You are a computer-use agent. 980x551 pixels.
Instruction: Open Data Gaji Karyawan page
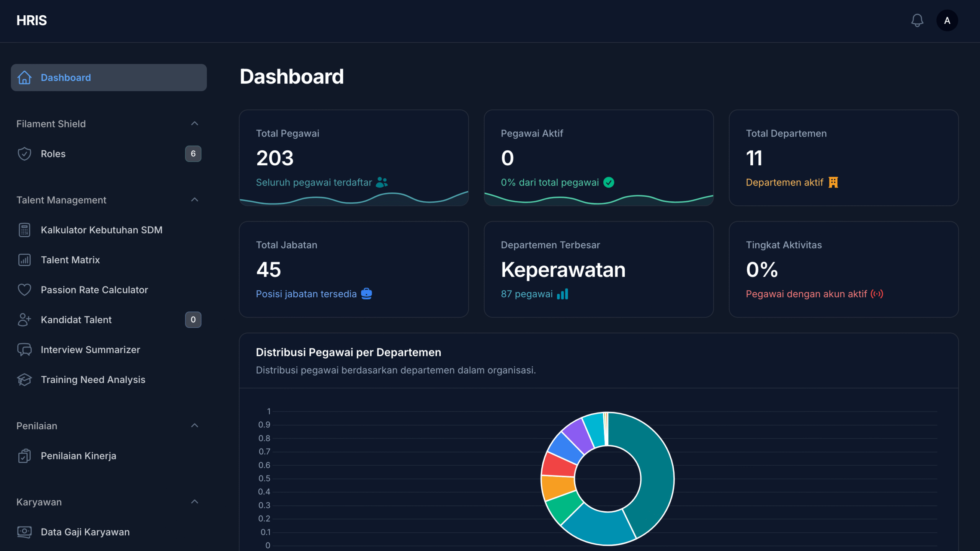(85, 532)
